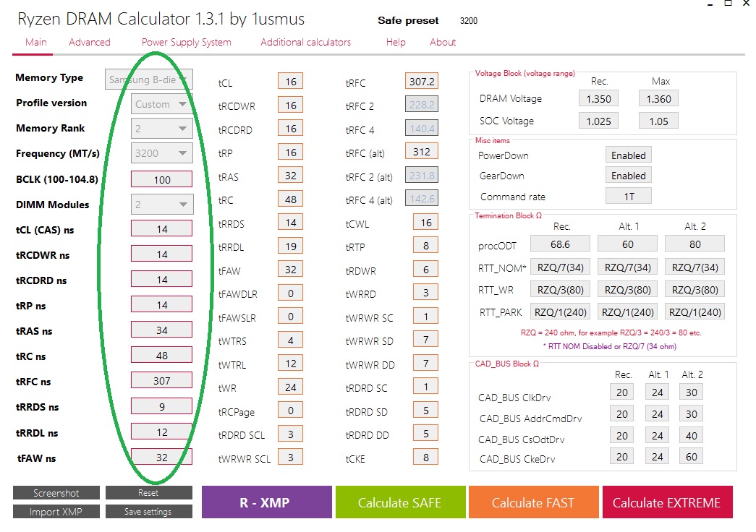The height and width of the screenshot is (532, 756).
Task: Click the Command rate 1T field
Action: pyautogui.click(x=628, y=195)
